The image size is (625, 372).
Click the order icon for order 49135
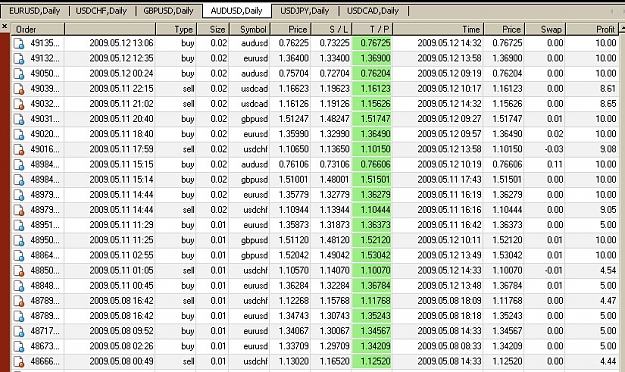tap(19, 43)
